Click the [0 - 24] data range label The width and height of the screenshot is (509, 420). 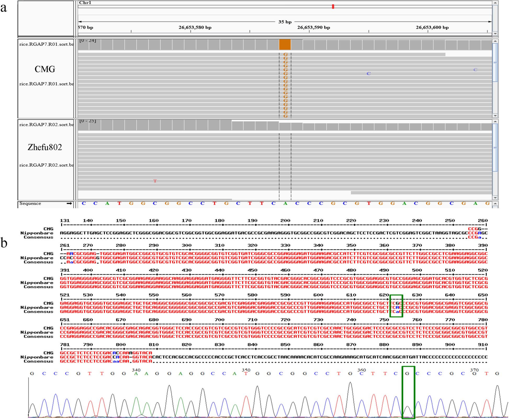pyautogui.click(x=88, y=41)
